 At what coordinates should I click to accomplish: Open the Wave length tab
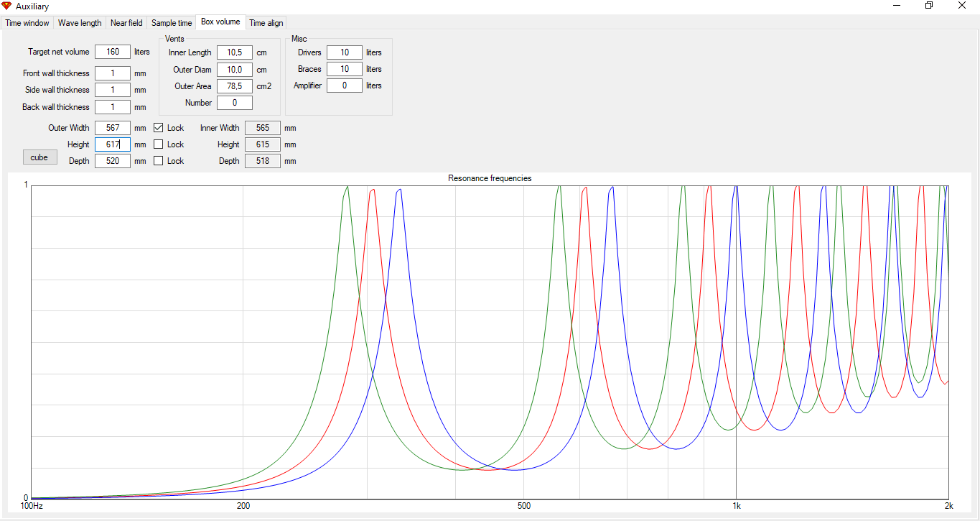coord(80,23)
